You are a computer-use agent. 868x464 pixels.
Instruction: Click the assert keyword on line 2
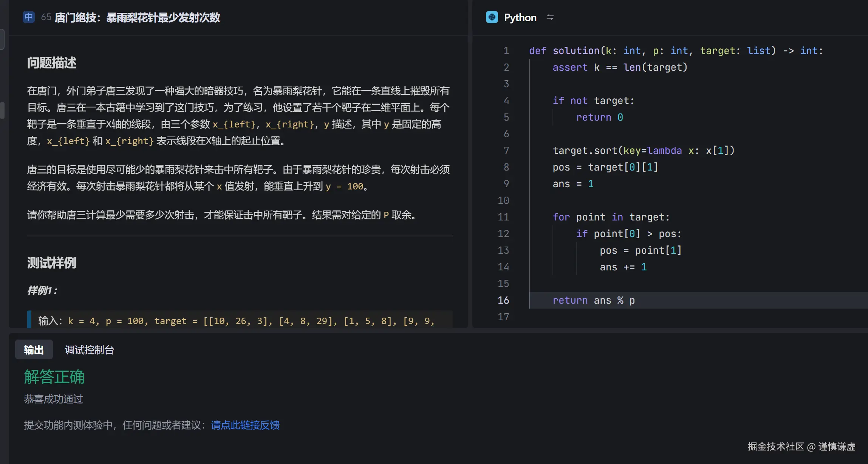570,67
